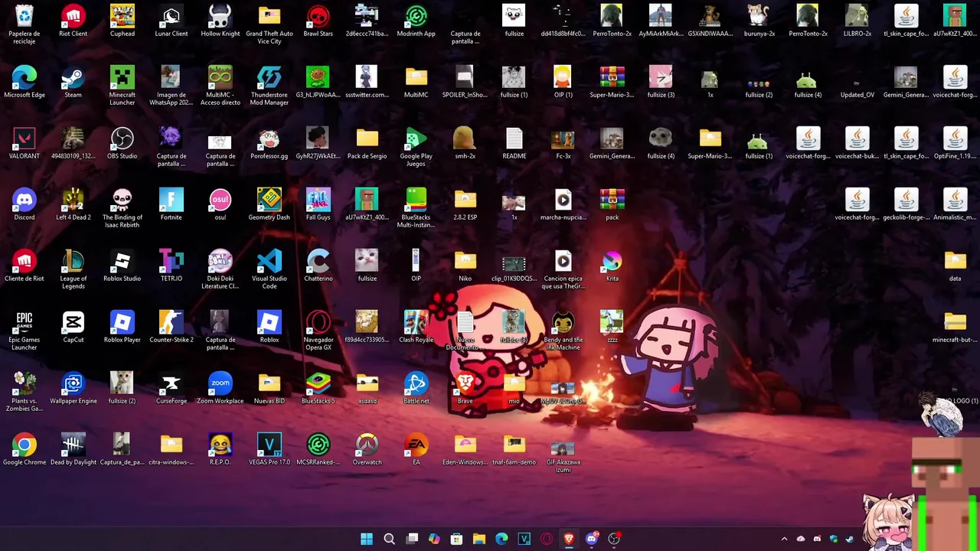Select the Steam system tray icon
980x551 pixels.
850,539
